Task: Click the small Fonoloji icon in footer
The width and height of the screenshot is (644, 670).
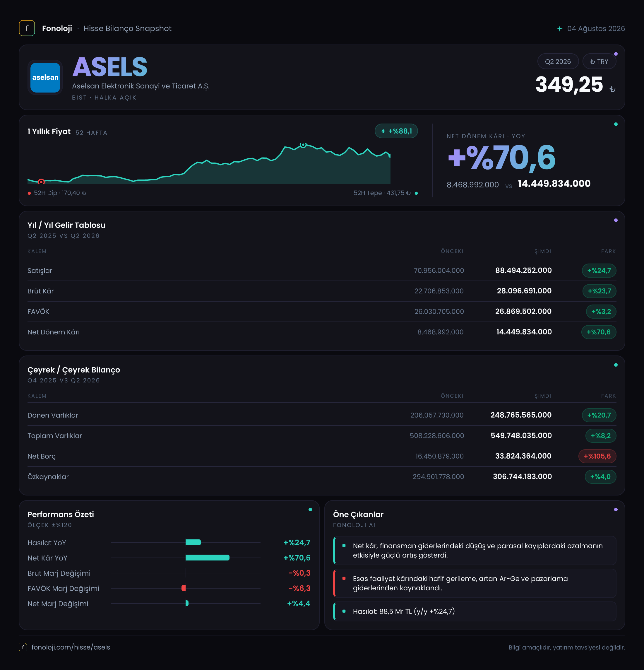Action: pyautogui.click(x=23, y=647)
